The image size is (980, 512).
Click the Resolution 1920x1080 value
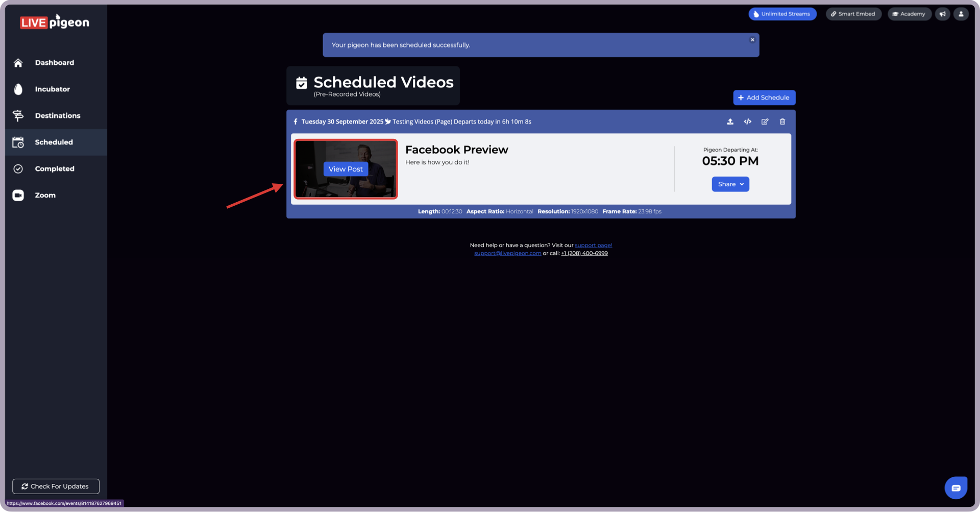tap(584, 211)
